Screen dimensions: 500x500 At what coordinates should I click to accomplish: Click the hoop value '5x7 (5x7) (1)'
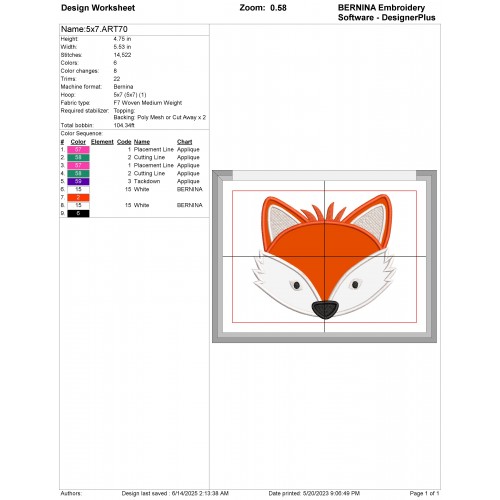130,95
